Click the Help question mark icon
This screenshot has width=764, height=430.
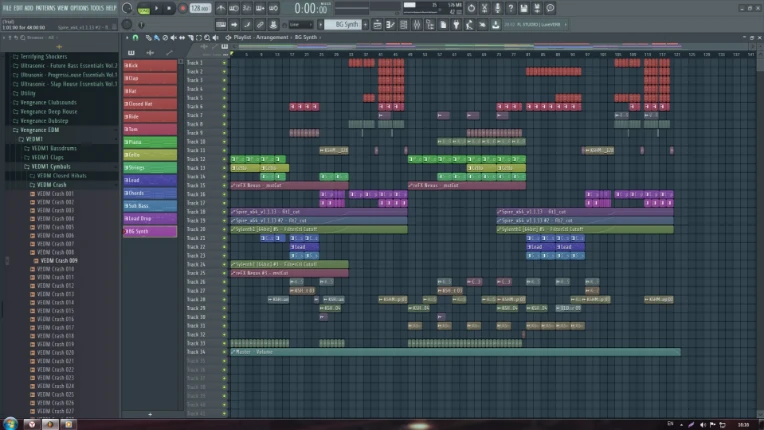point(511,8)
